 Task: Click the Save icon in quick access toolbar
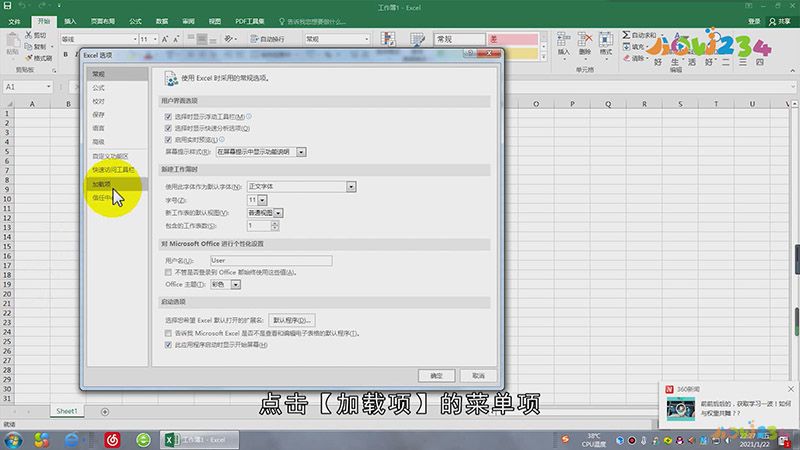click(x=7, y=6)
